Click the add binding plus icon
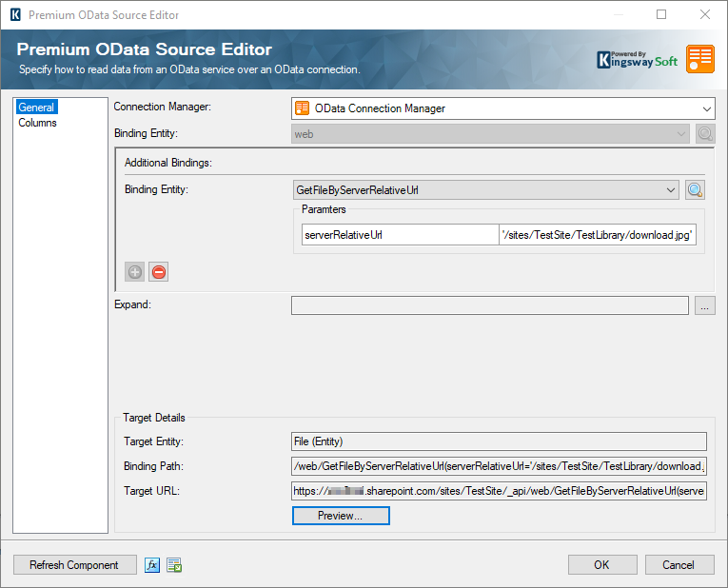The height and width of the screenshot is (588, 728). click(x=135, y=272)
